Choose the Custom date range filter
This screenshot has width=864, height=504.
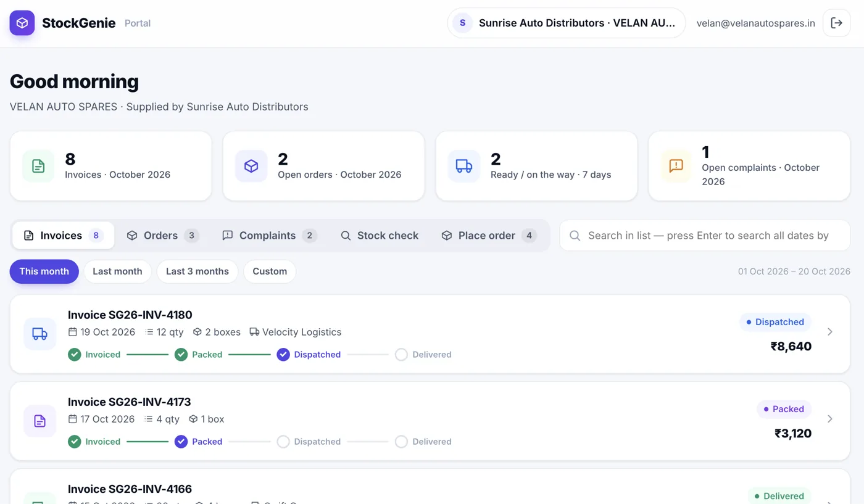(x=270, y=271)
